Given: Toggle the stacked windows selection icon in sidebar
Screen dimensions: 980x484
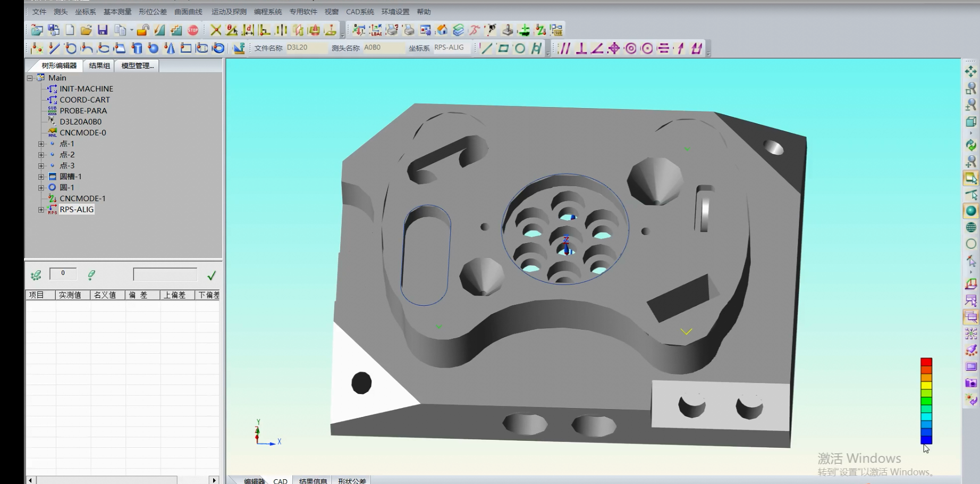Looking at the screenshot, I should pos(971,317).
